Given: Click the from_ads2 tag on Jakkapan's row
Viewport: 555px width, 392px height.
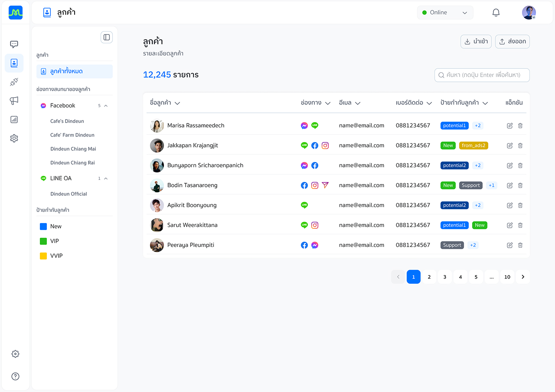Looking at the screenshot, I should pos(473,146).
